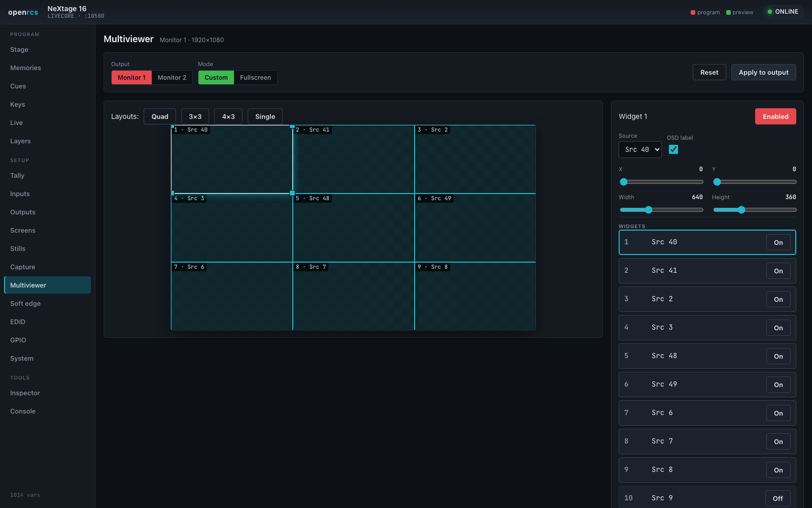This screenshot has width=812, height=508.
Task: Select canvas tile 6 · Src 49
Action: pos(476,228)
